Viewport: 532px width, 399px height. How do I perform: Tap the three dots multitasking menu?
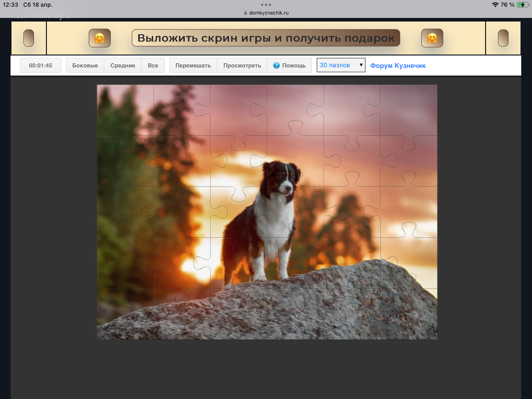(x=266, y=5)
